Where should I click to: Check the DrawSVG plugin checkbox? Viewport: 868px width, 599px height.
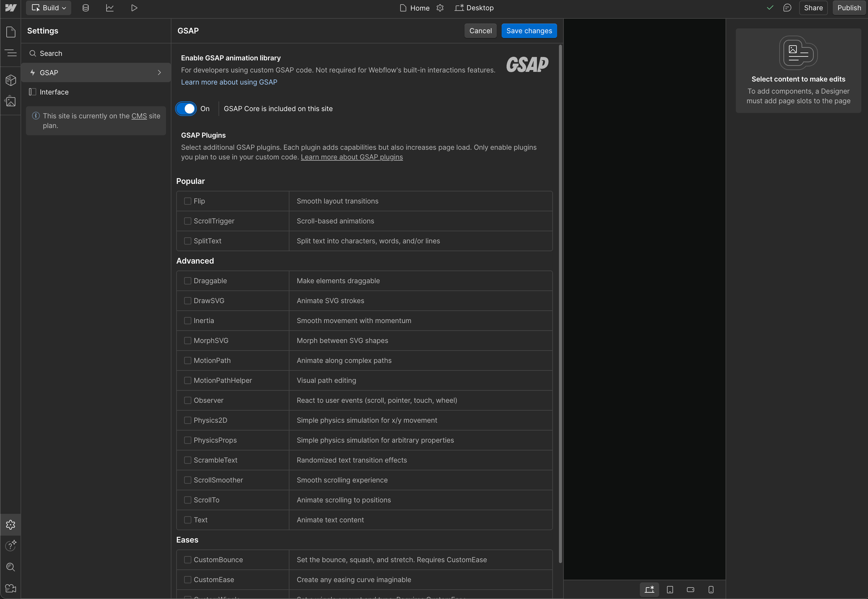[187, 301]
